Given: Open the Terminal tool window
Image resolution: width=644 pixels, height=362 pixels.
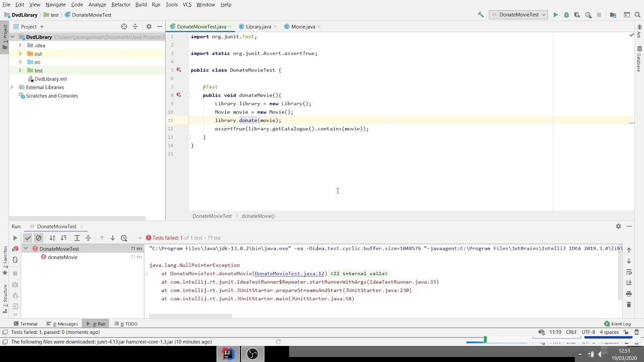Looking at the screenshot, I should (x=25, y=324).
